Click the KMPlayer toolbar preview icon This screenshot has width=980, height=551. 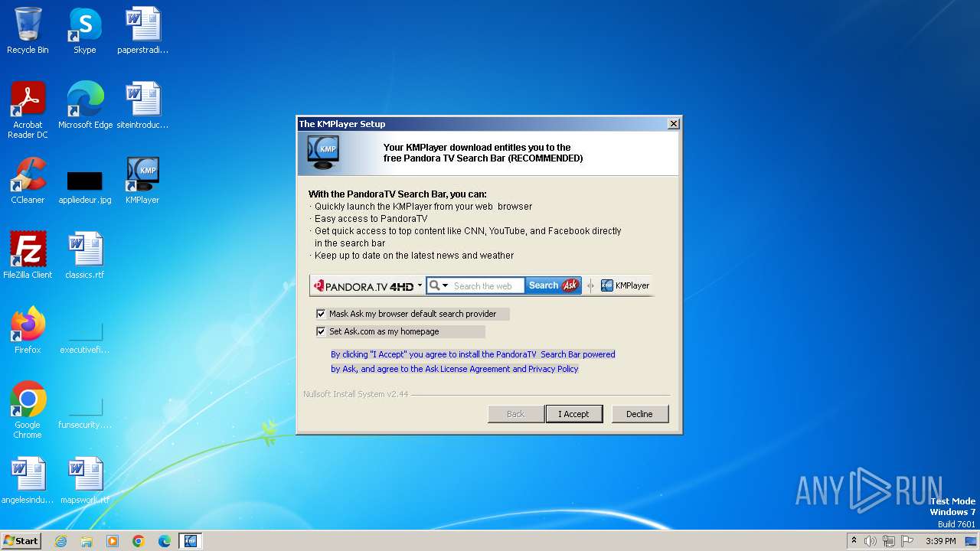(607, 285)
